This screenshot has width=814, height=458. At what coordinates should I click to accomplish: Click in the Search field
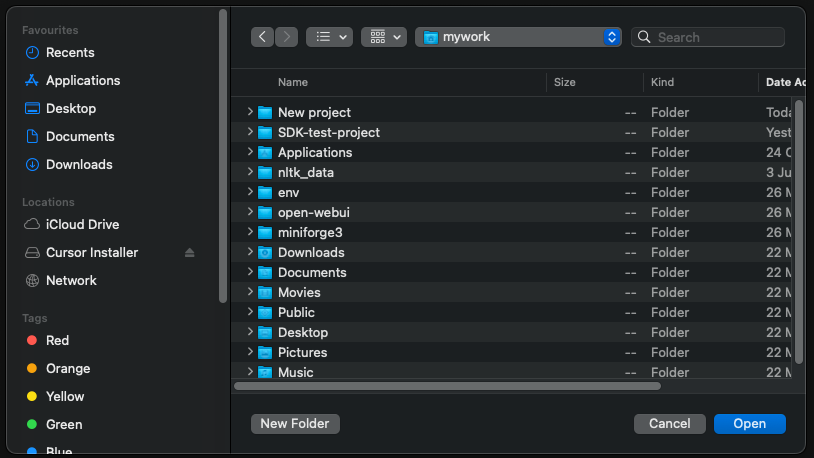(x=716, y=37)
